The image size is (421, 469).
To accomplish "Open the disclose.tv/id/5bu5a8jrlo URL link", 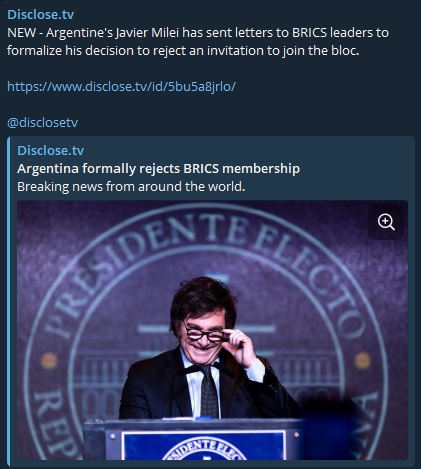I will coord(121,87).
